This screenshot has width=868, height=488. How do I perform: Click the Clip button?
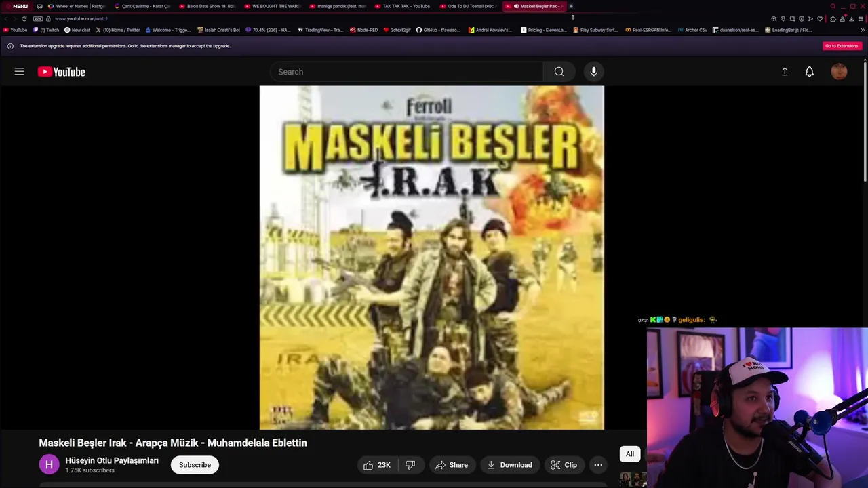(x=564, y=465)
